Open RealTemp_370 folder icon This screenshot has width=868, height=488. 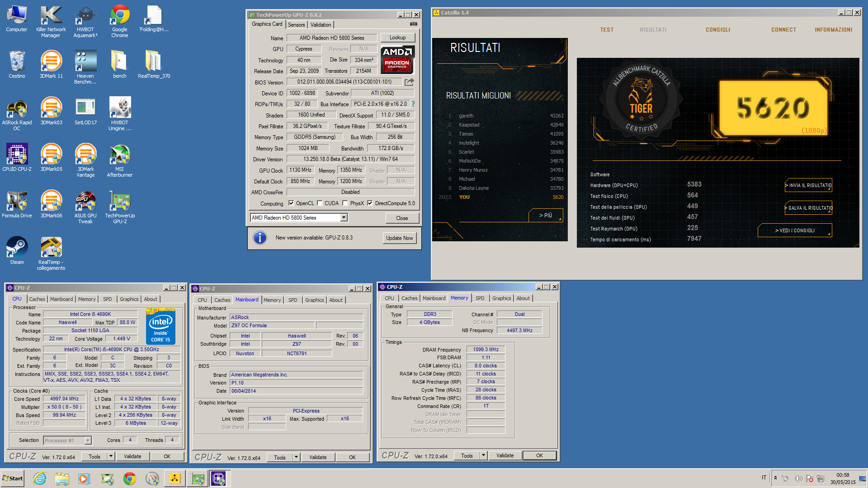click(154, 64)
